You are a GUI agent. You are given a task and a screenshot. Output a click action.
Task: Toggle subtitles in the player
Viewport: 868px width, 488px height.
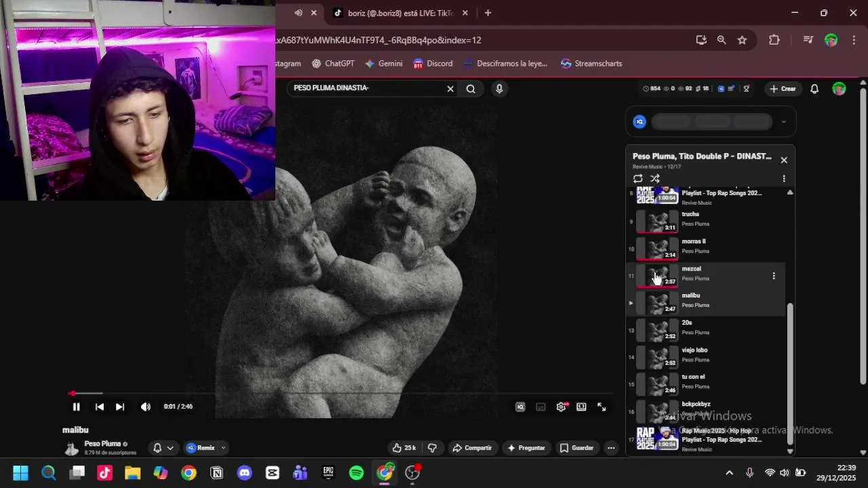[x=540, y=407]
